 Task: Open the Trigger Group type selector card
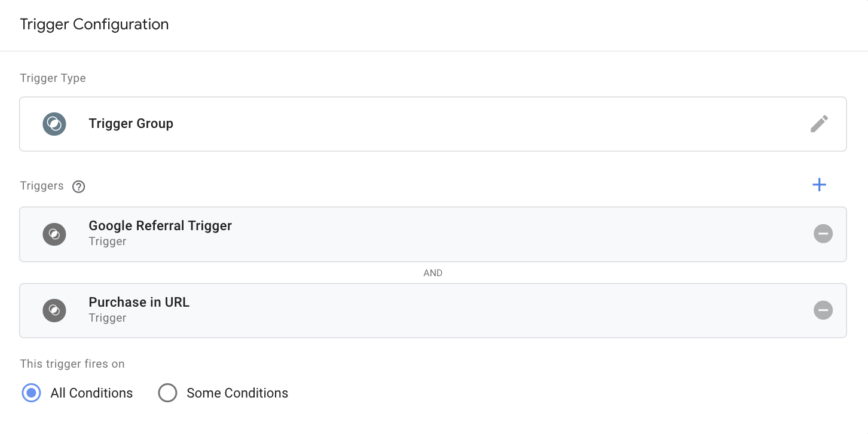(433, 124)
